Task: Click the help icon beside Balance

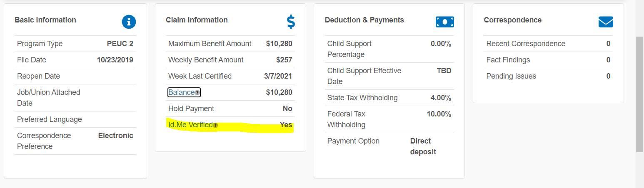Action: pyautogui.click(x=197, y=93)
